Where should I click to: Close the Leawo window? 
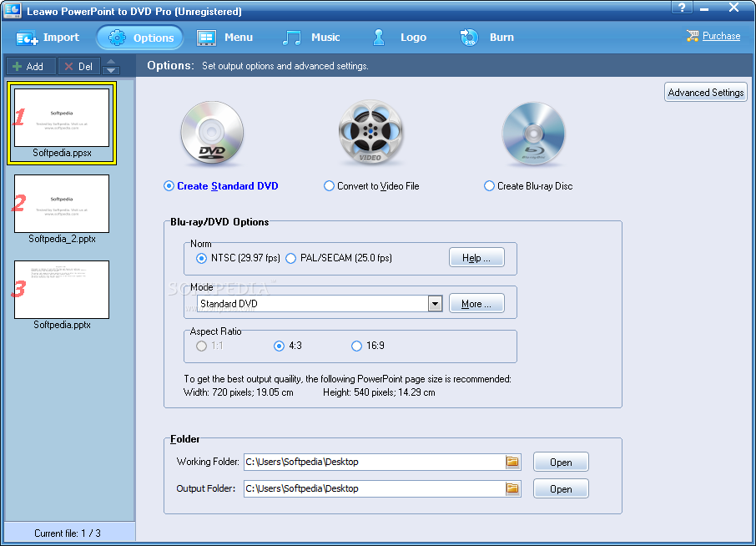coord(733,8)
